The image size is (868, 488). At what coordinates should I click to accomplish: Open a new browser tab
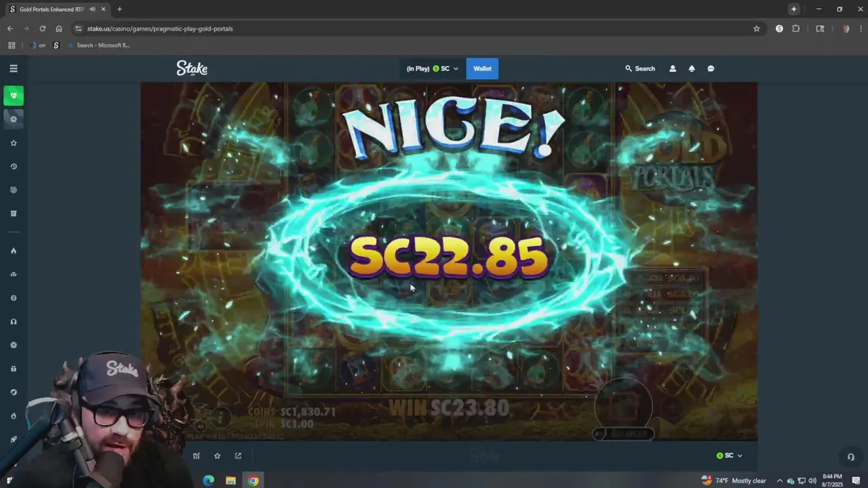[119, 9]
